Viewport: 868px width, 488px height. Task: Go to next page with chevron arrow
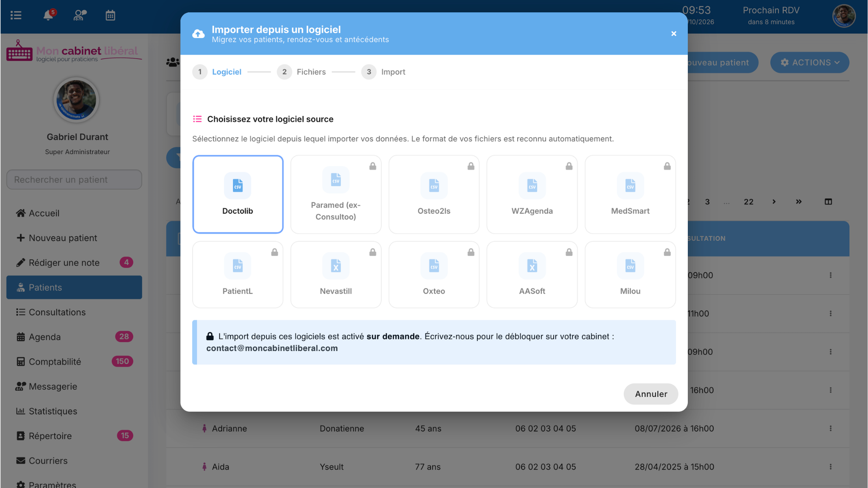tap(774, 202)
